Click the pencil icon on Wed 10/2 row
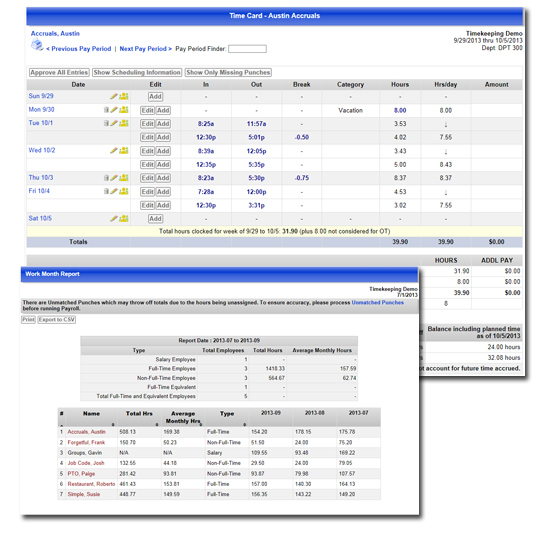Image resolution: width=550 pixels, height=550 pixels. click(x=114, y=150)
